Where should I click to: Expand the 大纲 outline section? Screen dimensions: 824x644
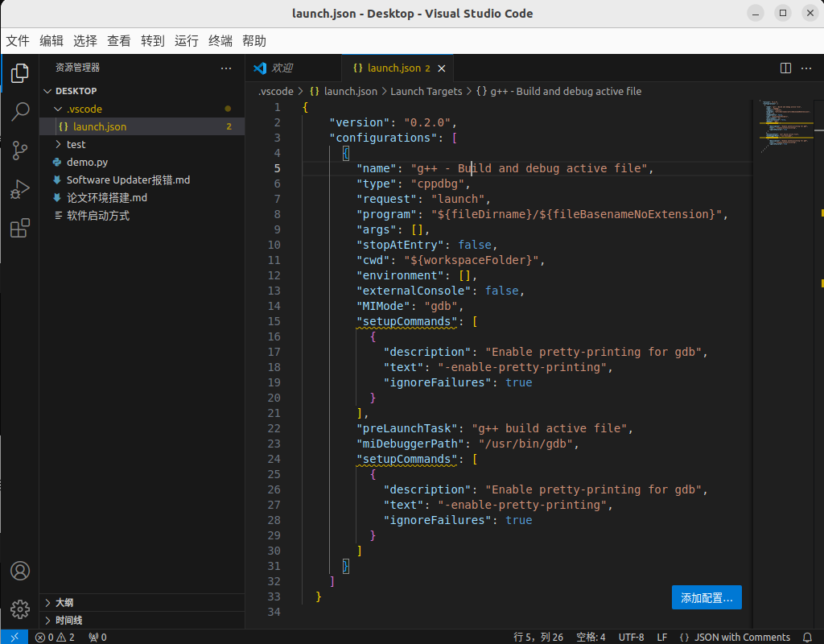(x=142, y=602)
